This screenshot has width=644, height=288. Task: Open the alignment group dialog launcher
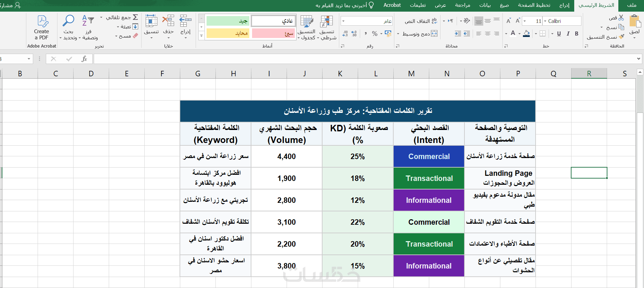click(x=397, y=46)
